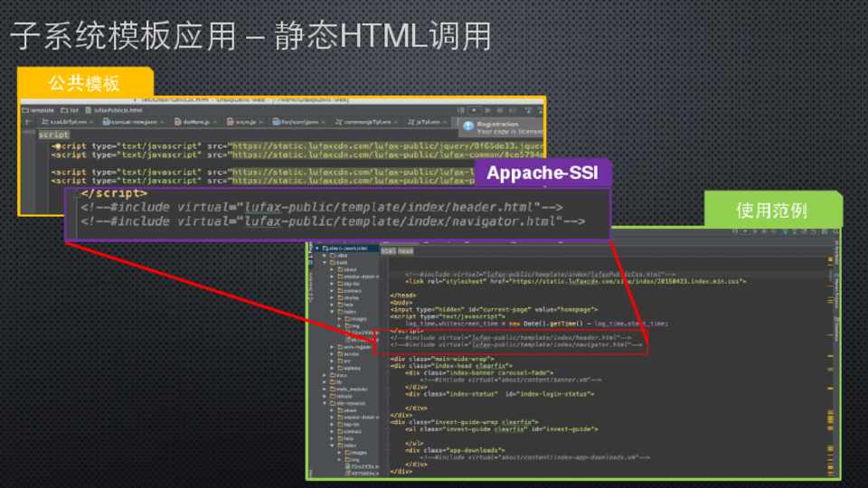Open the jquery static.lufaxcdn.com script URL
The image size is (868, 488).
coord(387,145)
